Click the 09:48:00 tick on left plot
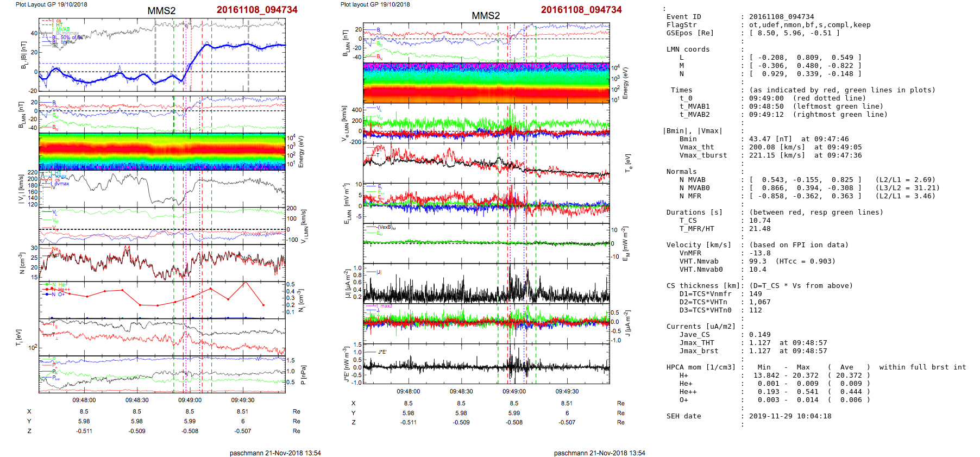980x457 pixels. click(84, 400)
